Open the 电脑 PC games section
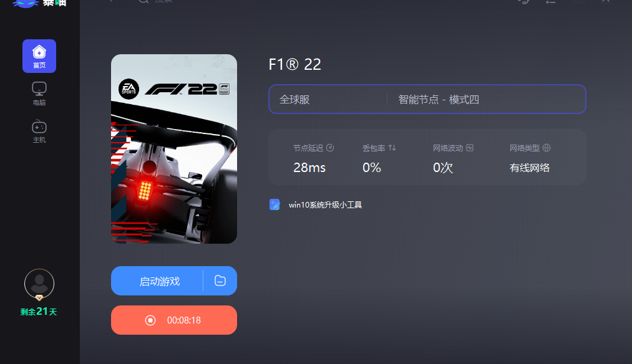Viewport: 632px width, 364px height. pyautogui.click(x=39, y=93)
